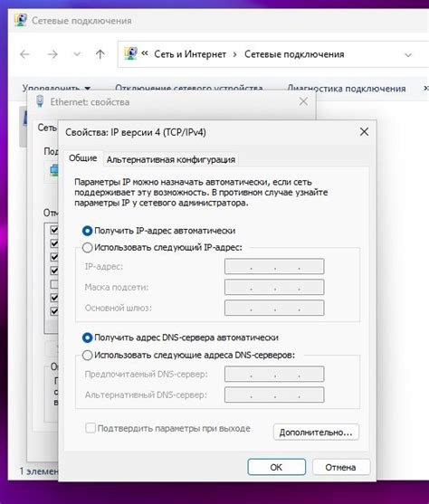Expand the address bar history dropdown
The image size is (429, 504).
tap(408, 55)
